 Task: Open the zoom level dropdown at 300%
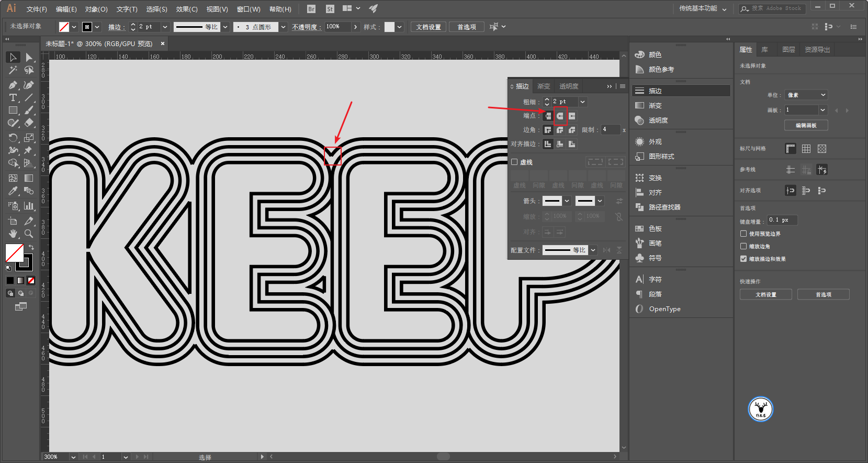[73, 457]
